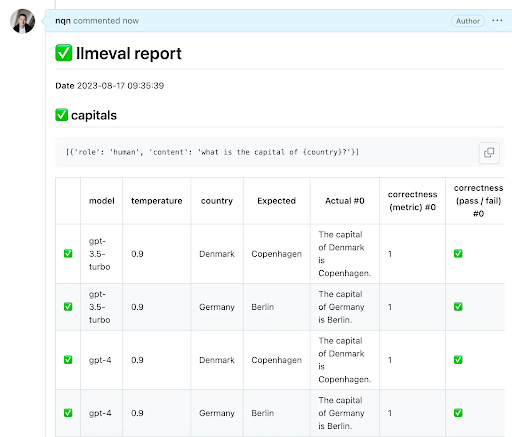
Task: Click green check emoji beside llmeval report
Action: (x=64, y=53)
